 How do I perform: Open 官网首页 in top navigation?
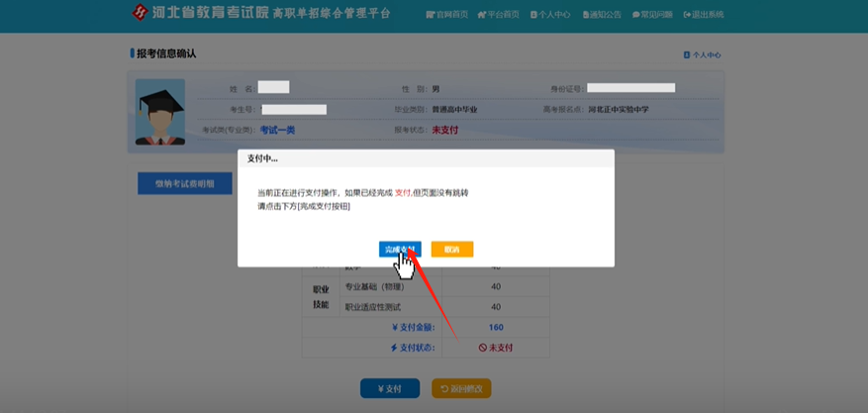point(447,15)
